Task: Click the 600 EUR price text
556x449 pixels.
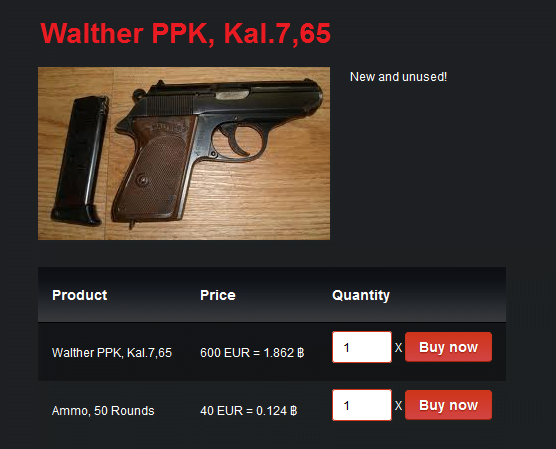Action: (x=225, y=353)
